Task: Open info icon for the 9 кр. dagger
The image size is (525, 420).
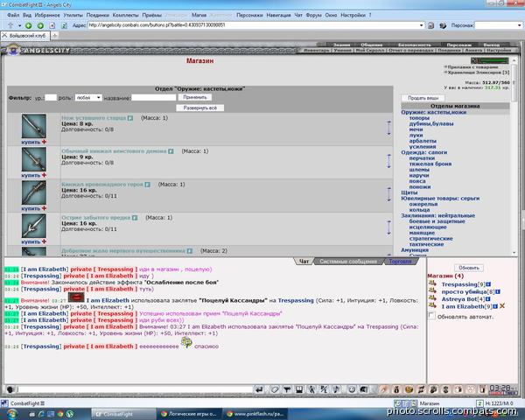Action: 171,151
